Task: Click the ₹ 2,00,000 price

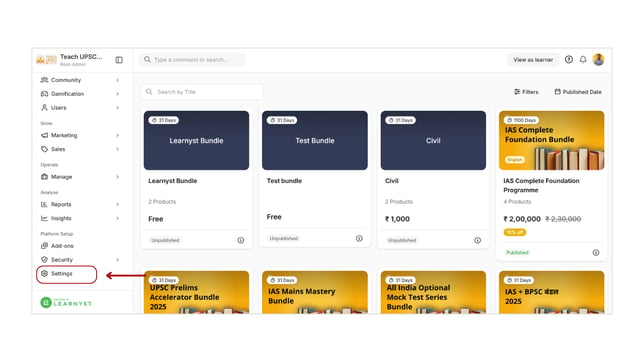Action: click(522, 219)
